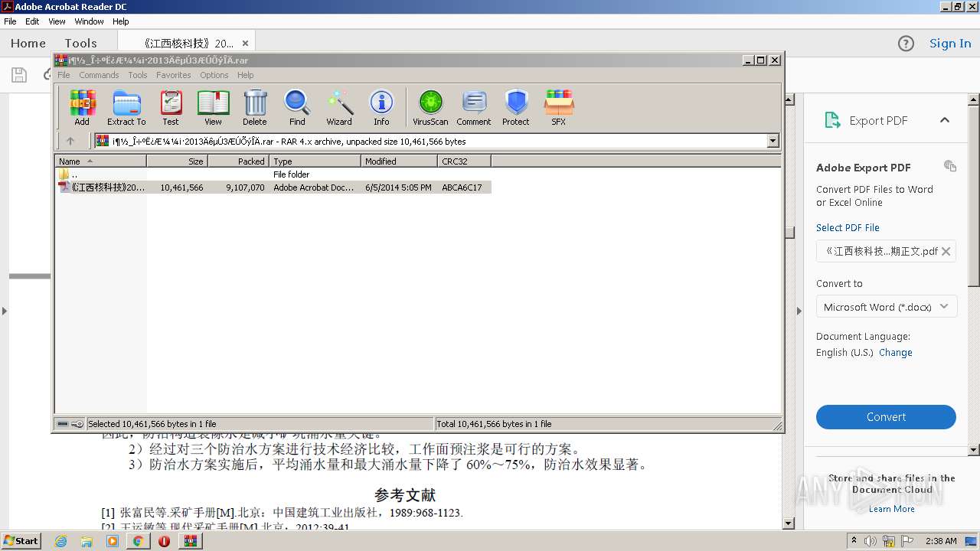Run the Test archive tool
Image resolution: width=980 pixels, height=551 pixels.
coord(171,107)
